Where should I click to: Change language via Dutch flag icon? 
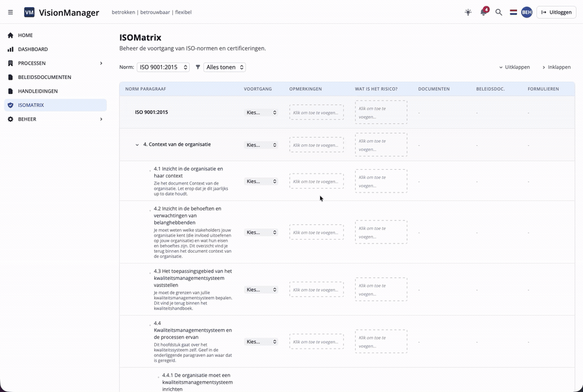pos(513,12)
